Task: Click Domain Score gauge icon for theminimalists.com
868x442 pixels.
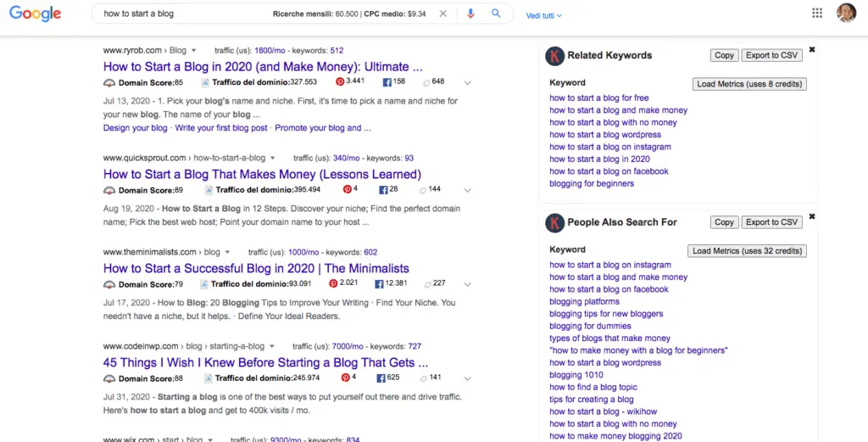Action: pyautogui.click(x=109, y=284)
